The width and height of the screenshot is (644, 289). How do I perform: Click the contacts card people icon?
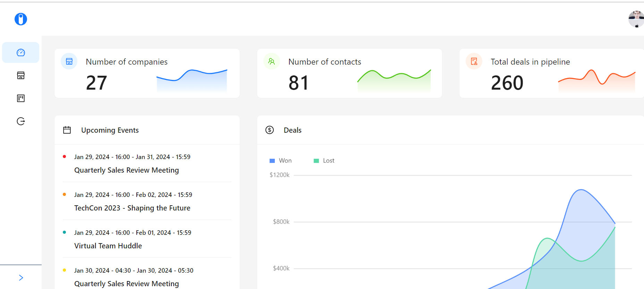tap(272, 61)
